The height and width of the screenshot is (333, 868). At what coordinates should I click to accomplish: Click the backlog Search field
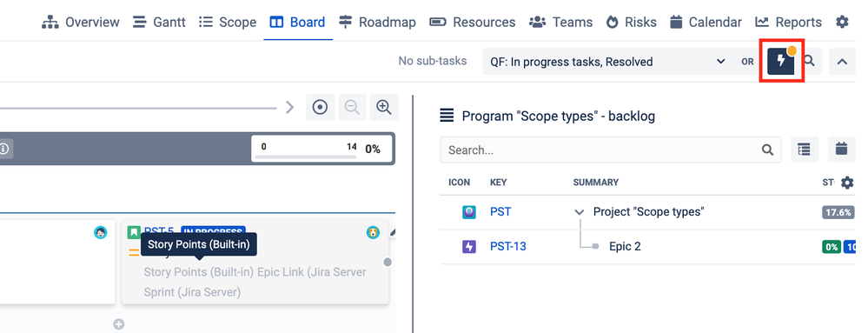pyautogui.click(x=611, y=150)
